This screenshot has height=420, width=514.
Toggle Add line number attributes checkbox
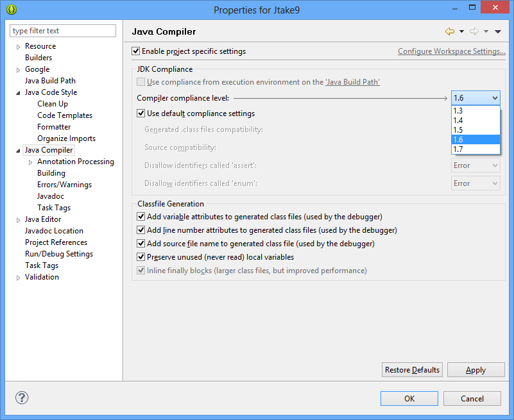(141, 230)
